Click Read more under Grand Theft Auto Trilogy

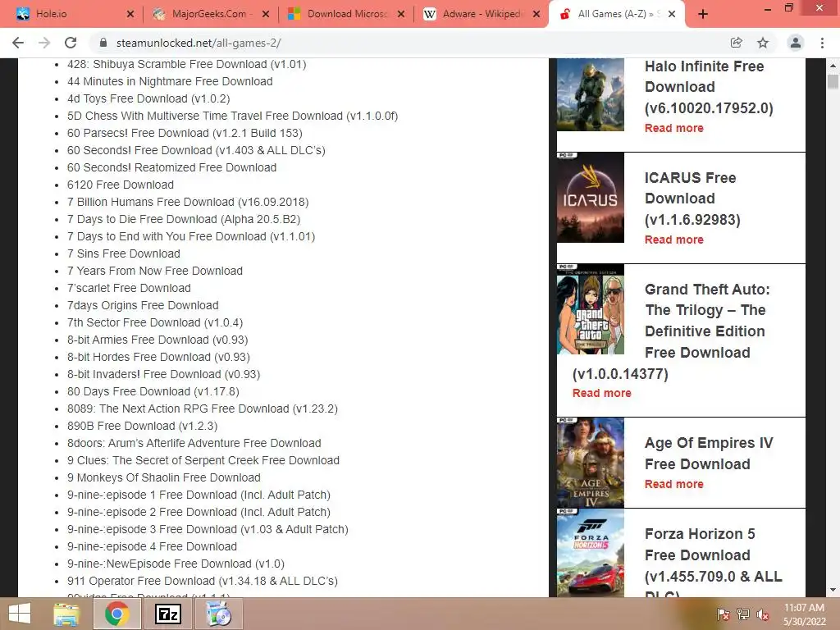pyautogui.click(x=601, y=393)
